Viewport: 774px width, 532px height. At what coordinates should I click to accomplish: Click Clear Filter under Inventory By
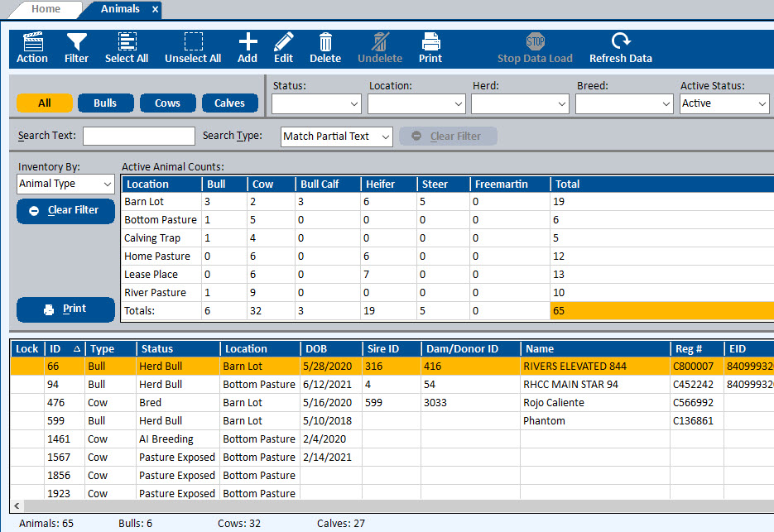[65, 210]
